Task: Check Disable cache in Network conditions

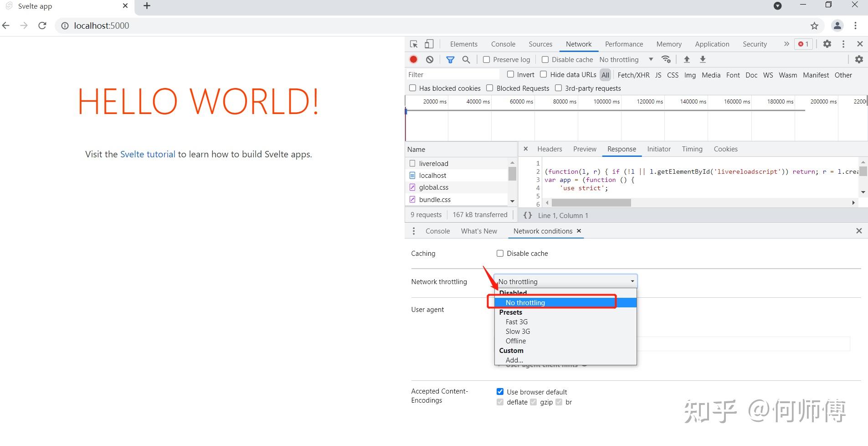Action: coord(500,254)
